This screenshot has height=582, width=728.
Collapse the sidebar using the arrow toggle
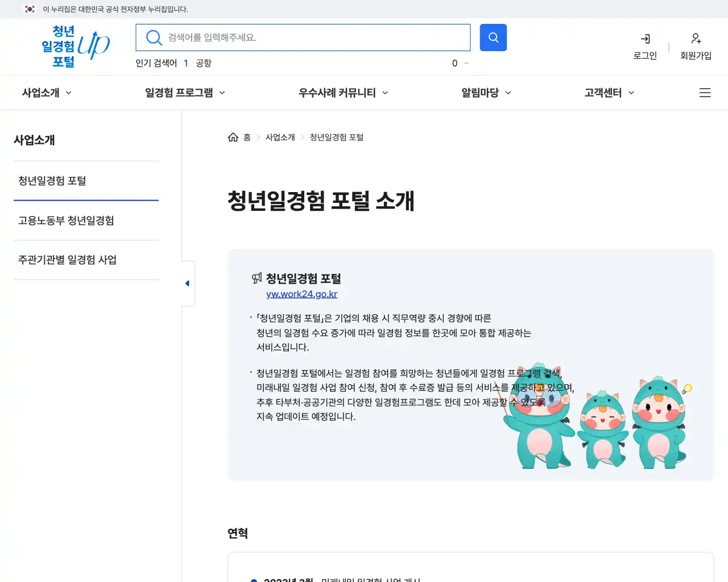(x=187, y=282)
